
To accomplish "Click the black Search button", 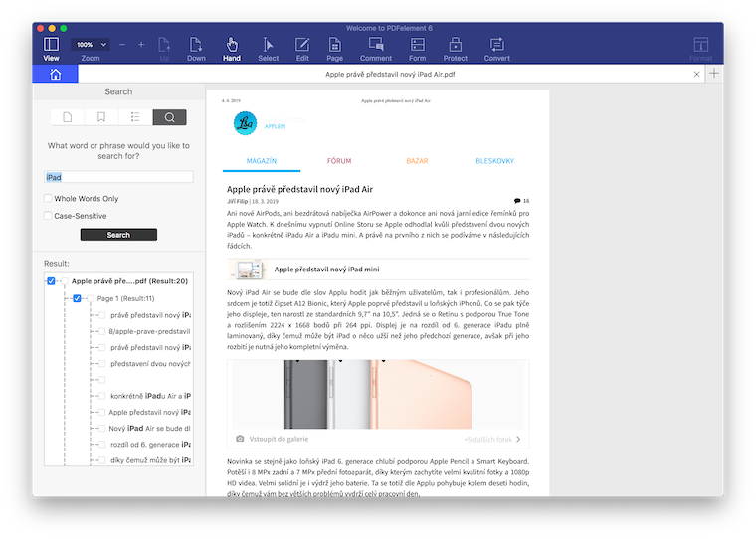I will pyautogui.click(x=118, y=235).
